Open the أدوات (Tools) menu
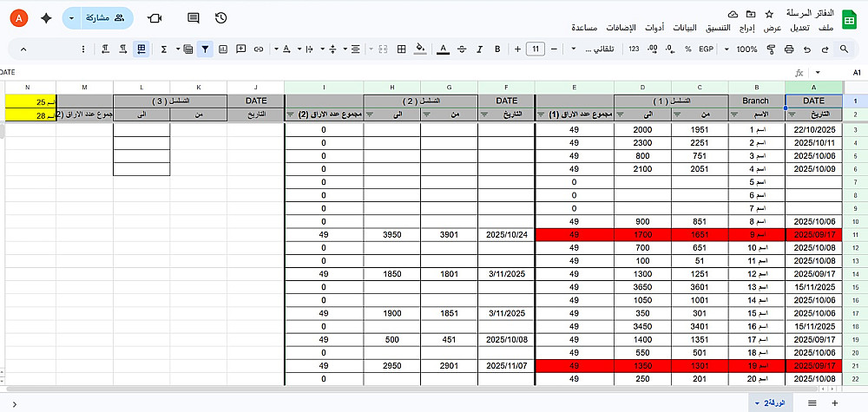This screenshot has height=412, width=868. [x=655, y=28]
